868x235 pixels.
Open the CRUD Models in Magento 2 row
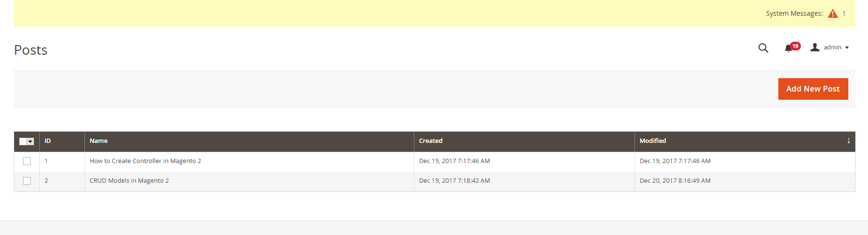click(x=129, y=181)
